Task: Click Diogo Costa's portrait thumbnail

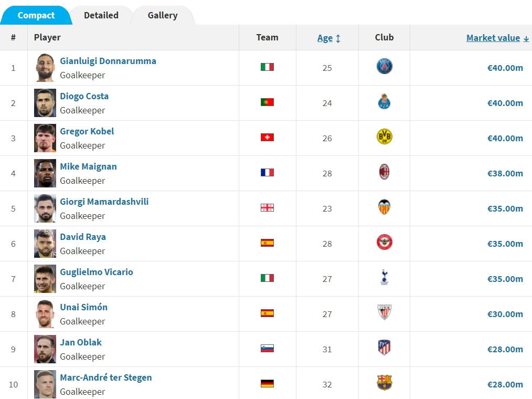Action: (45, 103)
